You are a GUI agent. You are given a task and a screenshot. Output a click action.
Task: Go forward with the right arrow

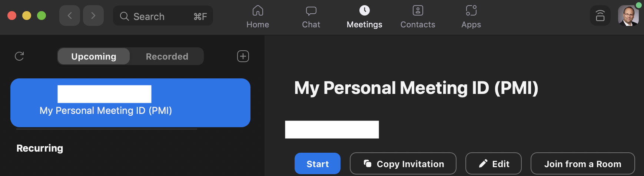click(x=93, y=16)
